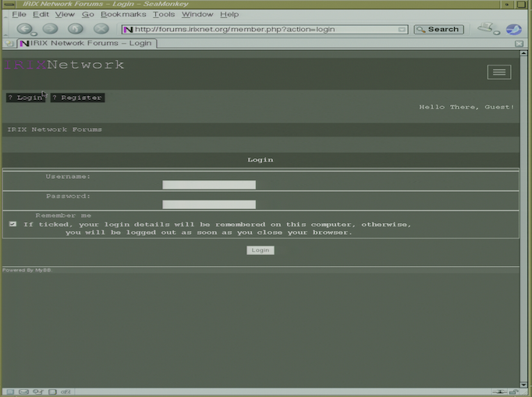Viewport: 532px width, 397px height.
Task: Click the site icon in the address bar
Action: [x=128, y=30]
